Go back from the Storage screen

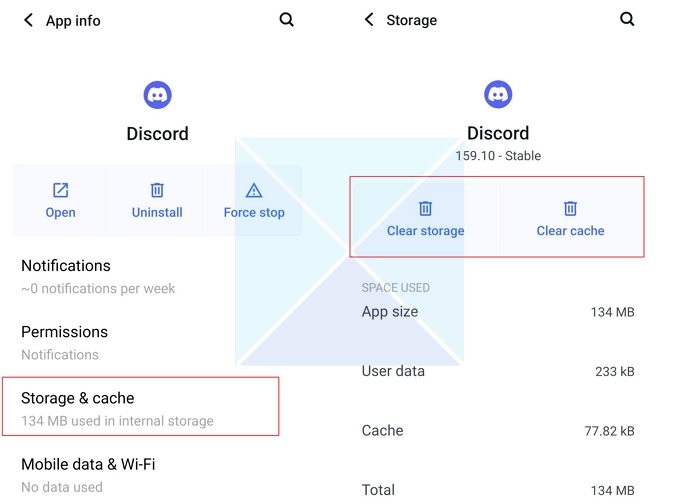click(369, 20)
